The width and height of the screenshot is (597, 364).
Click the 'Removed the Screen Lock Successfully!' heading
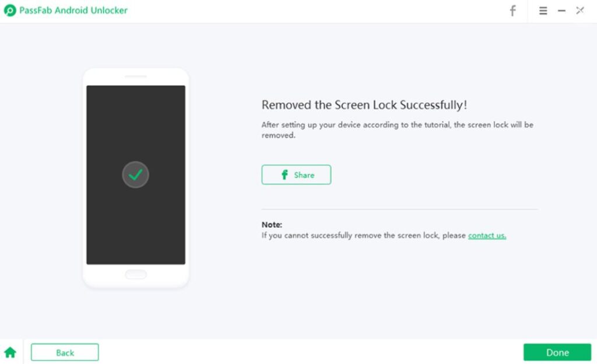pos(364,105)
